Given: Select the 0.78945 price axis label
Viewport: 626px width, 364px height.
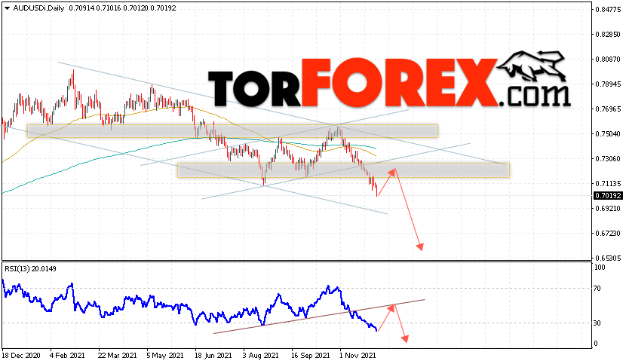Looking at the screenshot, I should (608, 84).
